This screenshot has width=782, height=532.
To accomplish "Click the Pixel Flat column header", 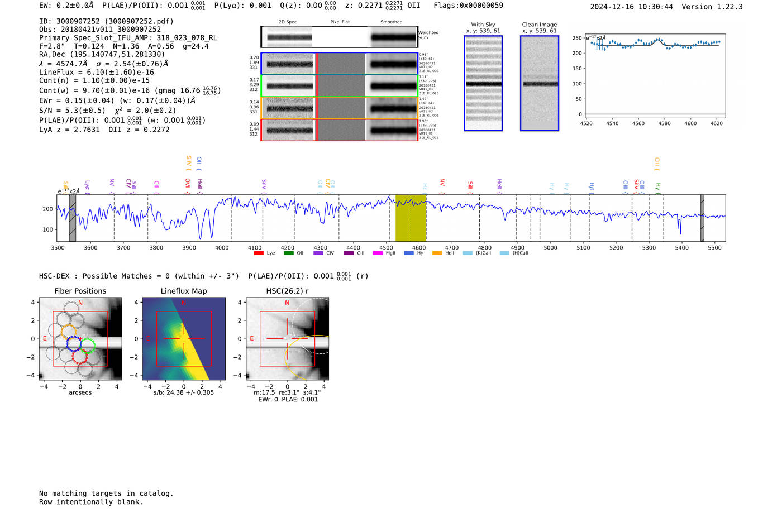I will tap(340, 22).
